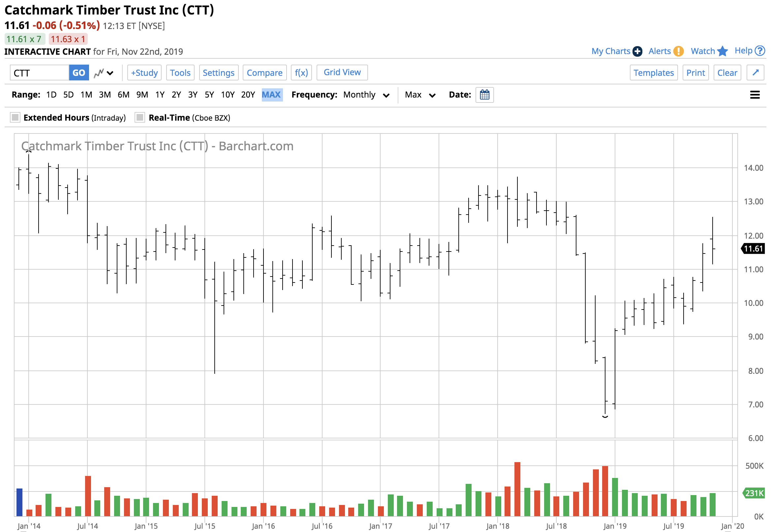The width and height of the screenshot is (771, 532).
Task: Open the hamburger menu icon
Action: coord(755,95)
